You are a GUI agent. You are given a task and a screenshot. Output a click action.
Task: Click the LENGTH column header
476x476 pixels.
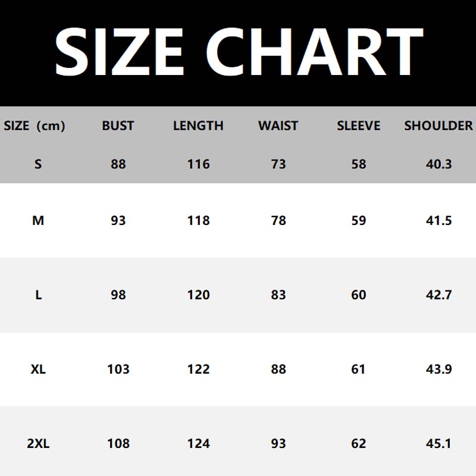[198, 126]
